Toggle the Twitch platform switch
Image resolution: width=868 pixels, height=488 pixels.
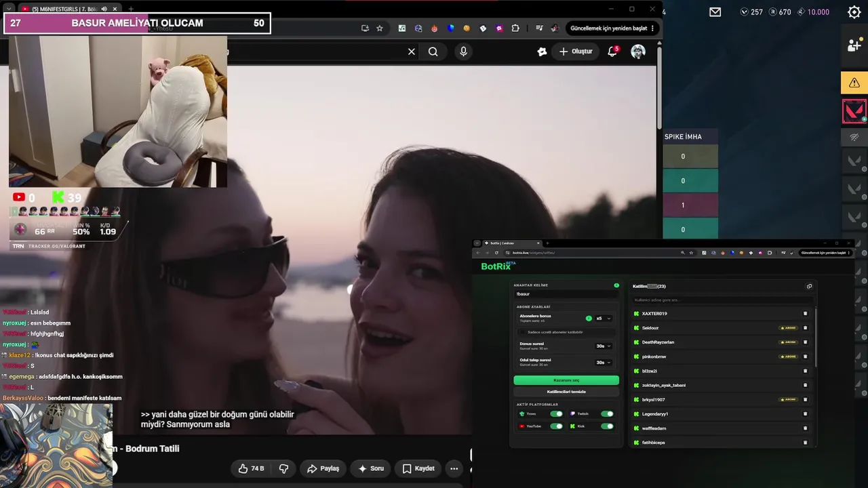607,413
